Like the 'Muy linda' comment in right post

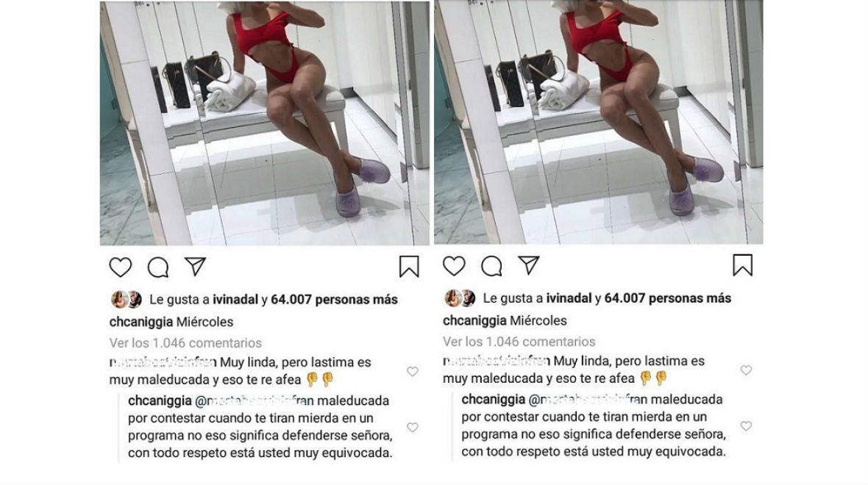coord(746,370)
